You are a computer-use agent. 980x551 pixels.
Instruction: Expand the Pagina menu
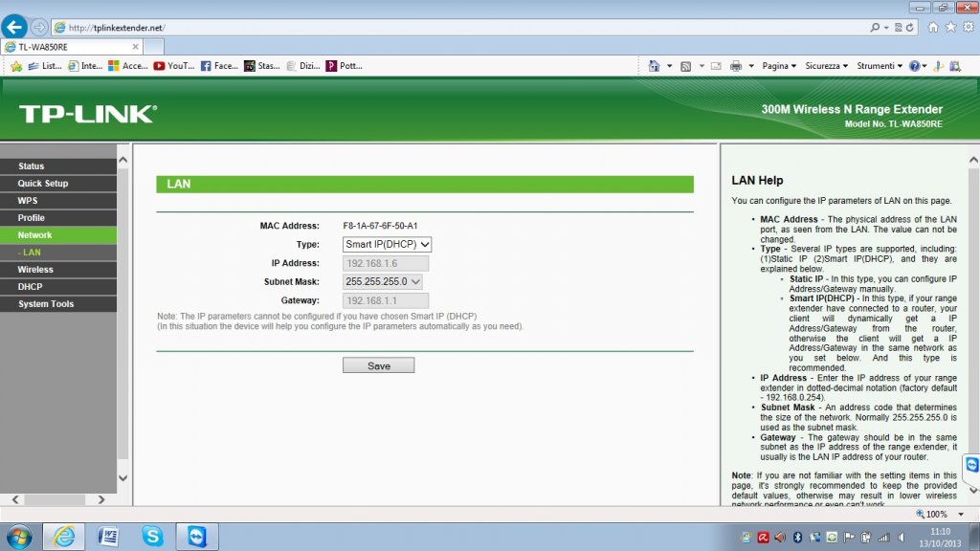(779, 66)
